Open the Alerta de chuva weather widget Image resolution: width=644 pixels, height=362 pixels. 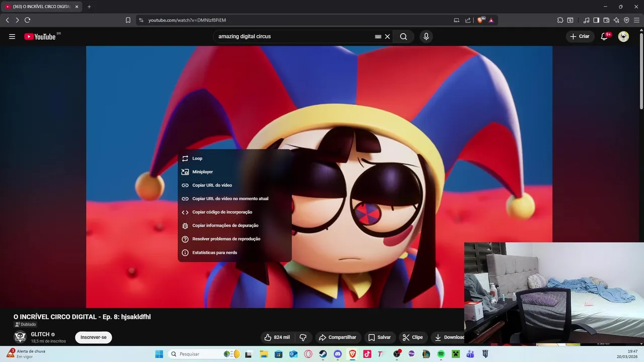coord(26,353)
